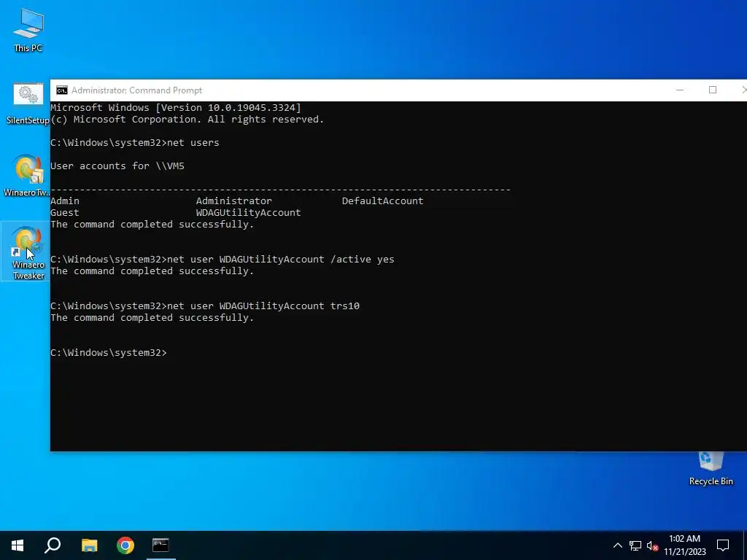Open the Windows Start menu
This screenshot has width=747, height=560.
pyautogui.click(x=18, y=545)
